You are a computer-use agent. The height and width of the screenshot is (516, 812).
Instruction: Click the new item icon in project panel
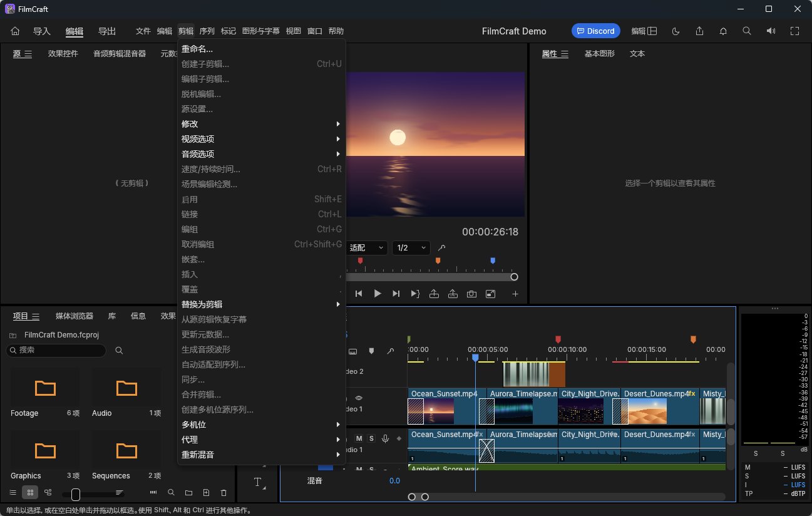pos(206,493)
